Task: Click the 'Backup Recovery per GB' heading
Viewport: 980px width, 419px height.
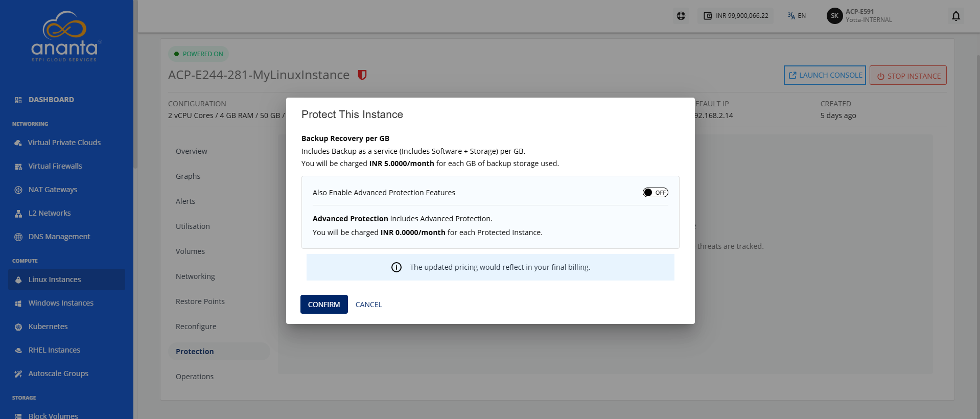Action: (345, 138)
